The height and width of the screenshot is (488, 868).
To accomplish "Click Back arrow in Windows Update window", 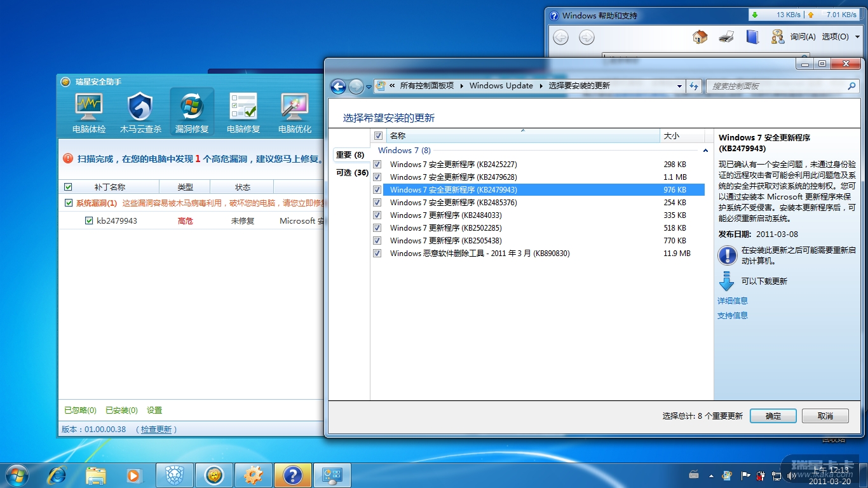I will click(x=338, y=86).
